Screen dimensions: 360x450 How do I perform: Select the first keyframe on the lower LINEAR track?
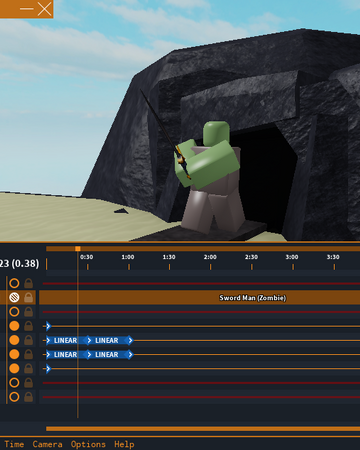pos(48,354)
